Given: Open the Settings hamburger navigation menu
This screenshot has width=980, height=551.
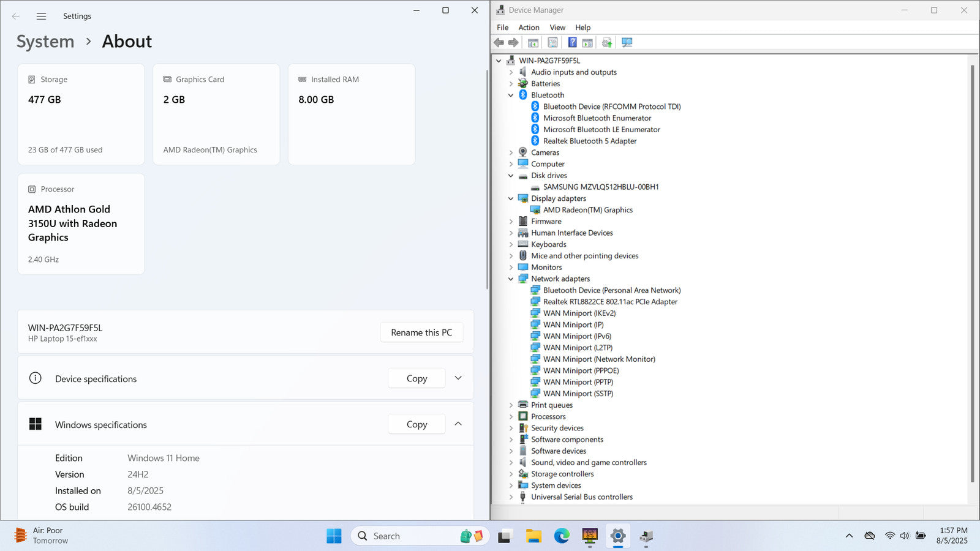Looking at the screenshot, I should tap(41, 17).
